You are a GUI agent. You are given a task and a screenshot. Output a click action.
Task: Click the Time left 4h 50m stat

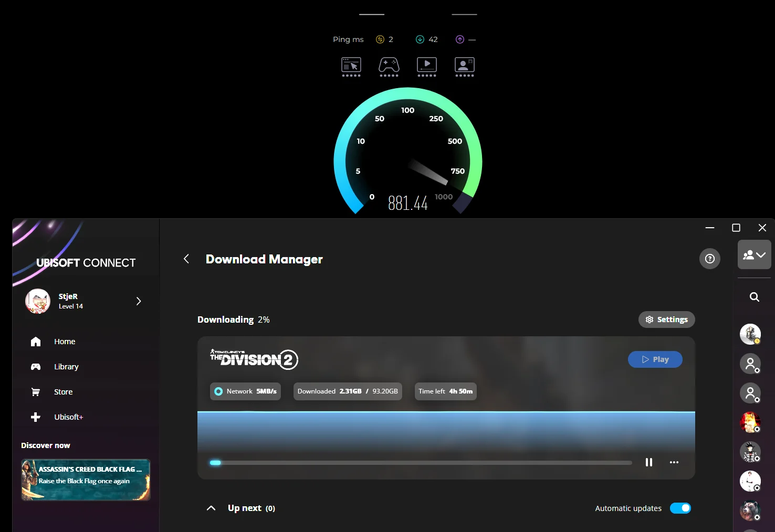tap(446, 391)
